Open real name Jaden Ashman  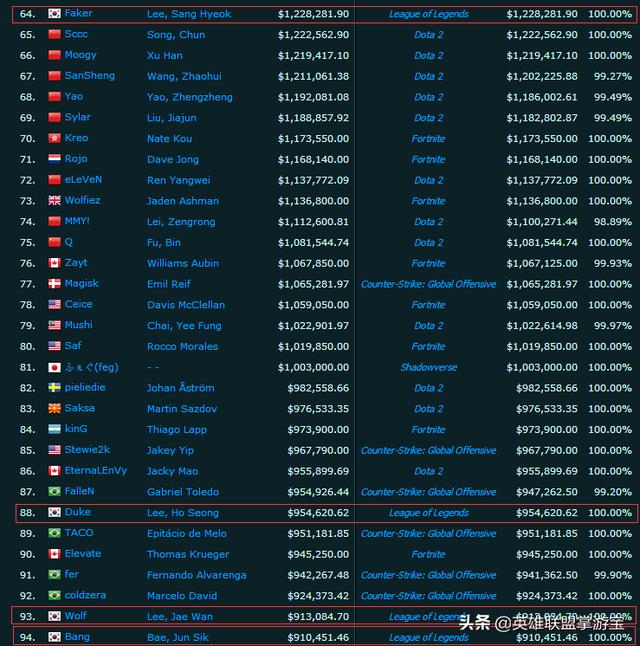183,201
